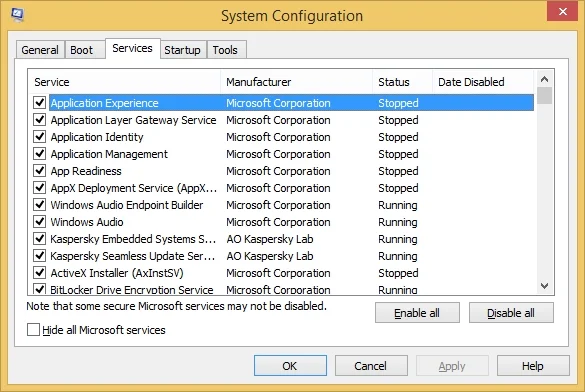Uncheck the Application Identity service checkbox

[x=40, y=137]
